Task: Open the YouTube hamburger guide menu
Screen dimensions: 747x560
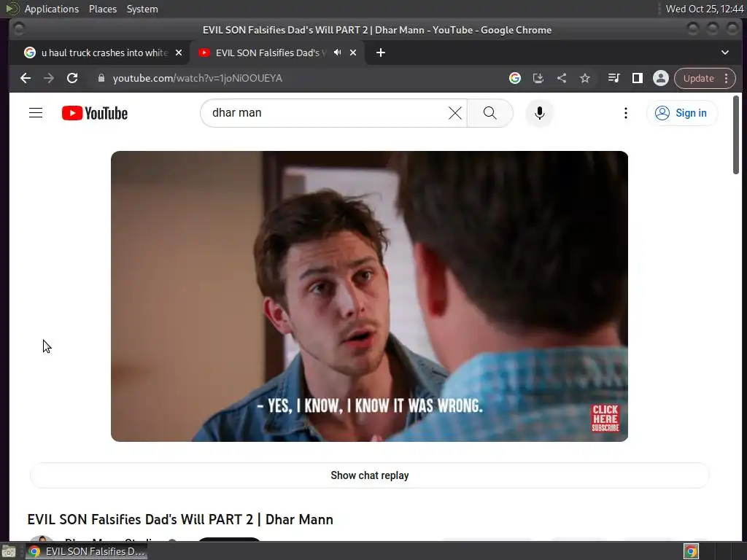Action: click(x=36, y=113)
